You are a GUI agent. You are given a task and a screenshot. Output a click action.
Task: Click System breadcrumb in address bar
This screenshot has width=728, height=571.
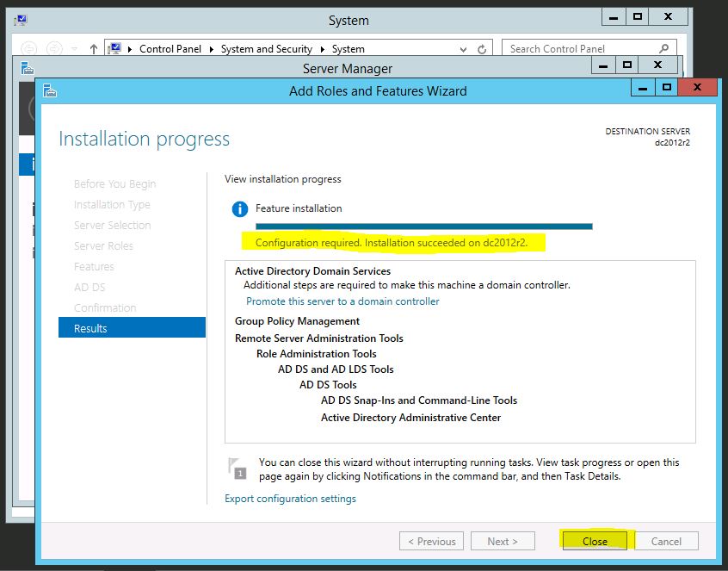pos(349,49)
